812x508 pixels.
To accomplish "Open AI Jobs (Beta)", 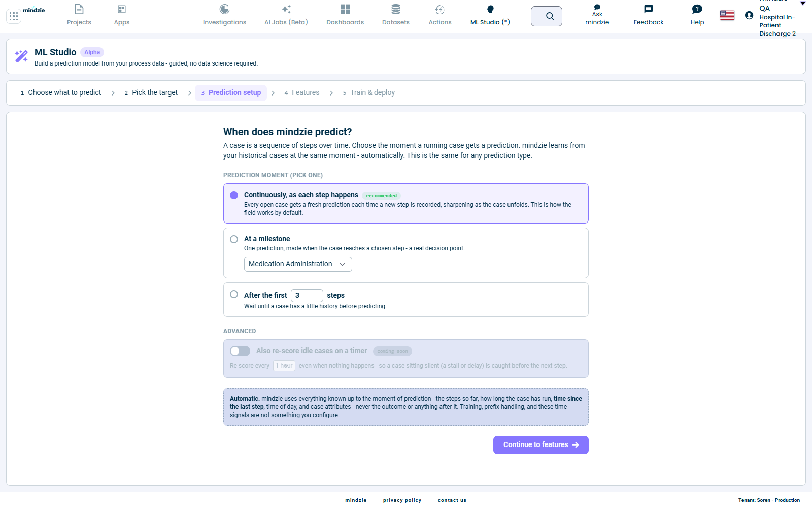I will [x=286, y=15].
